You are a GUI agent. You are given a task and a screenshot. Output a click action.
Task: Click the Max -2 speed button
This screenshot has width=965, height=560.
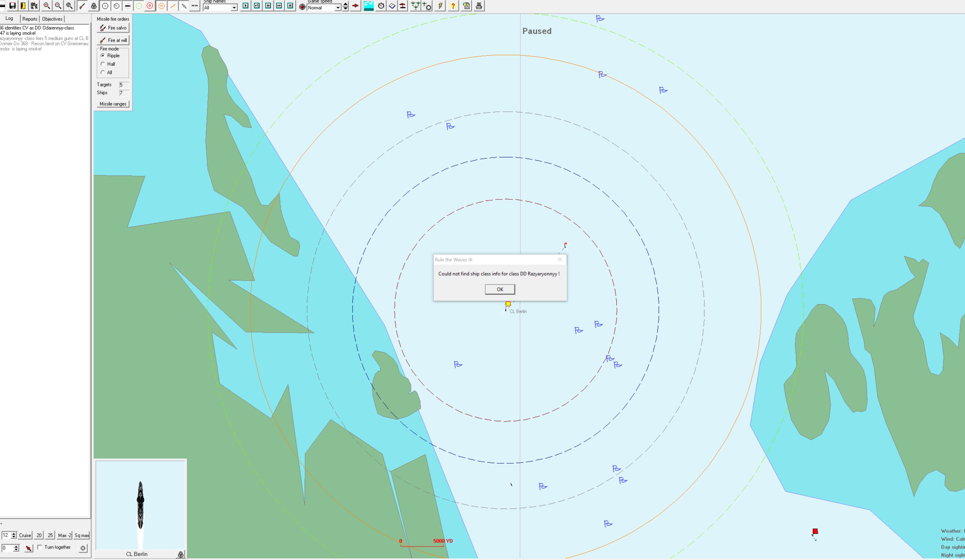tap(64, 536)
